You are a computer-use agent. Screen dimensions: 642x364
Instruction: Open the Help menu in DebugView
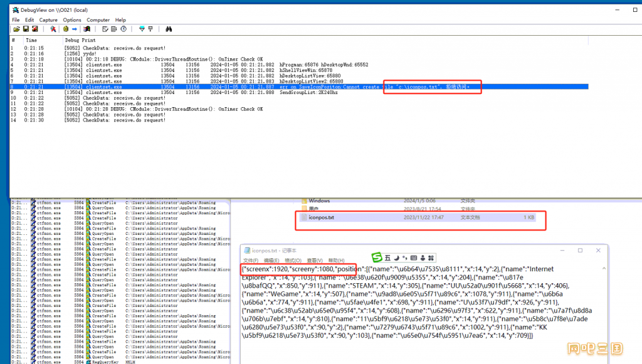point(120,19)
